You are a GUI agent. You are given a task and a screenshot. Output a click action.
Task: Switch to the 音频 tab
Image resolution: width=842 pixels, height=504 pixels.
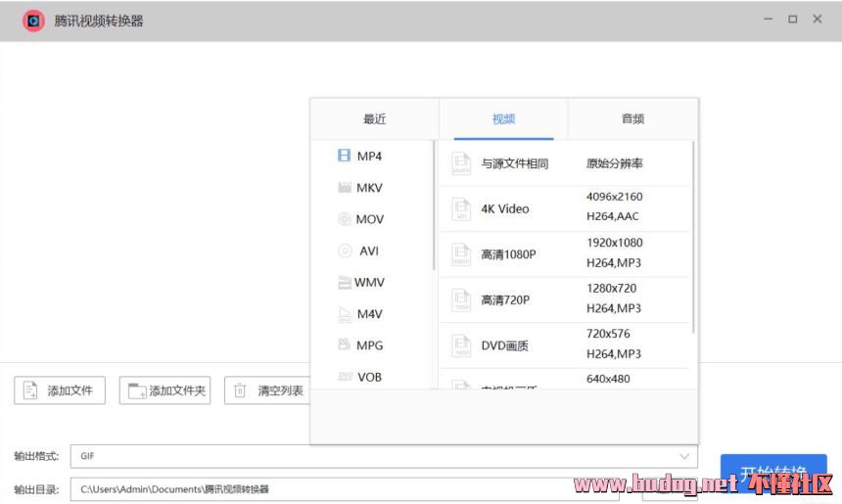click(x=632, y=118)
